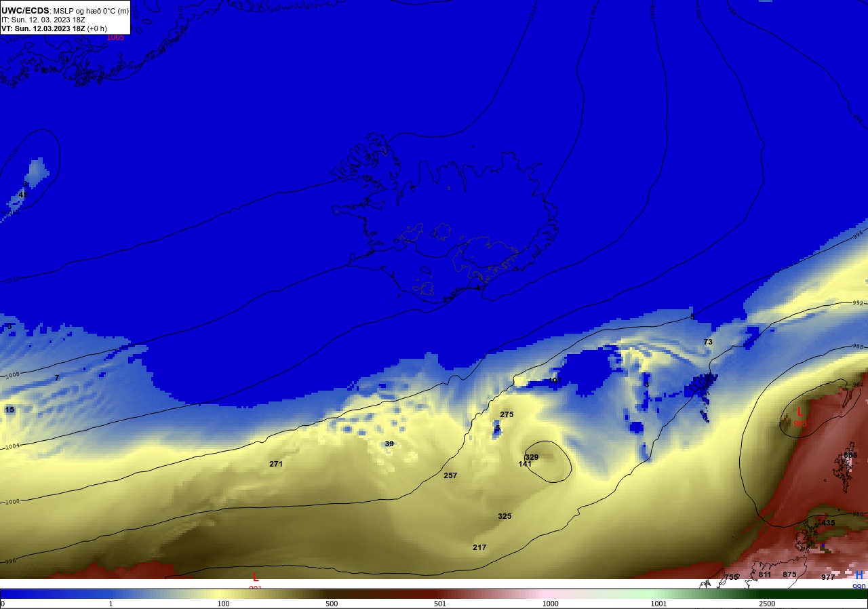The width and height of the screenshot is (868, 609).
Task: Click the 0 tick on the color scale
Action: click(3, 604)
